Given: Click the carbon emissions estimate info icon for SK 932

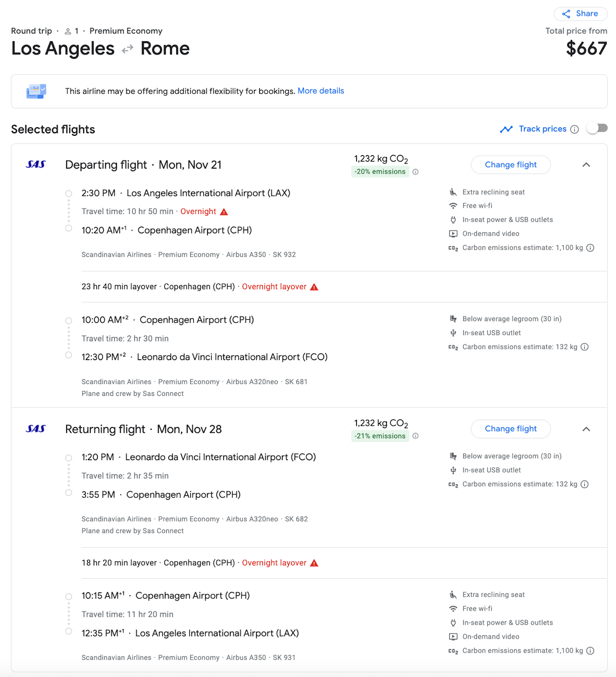Looking at the screenshot, I should [x=590, y=248].
